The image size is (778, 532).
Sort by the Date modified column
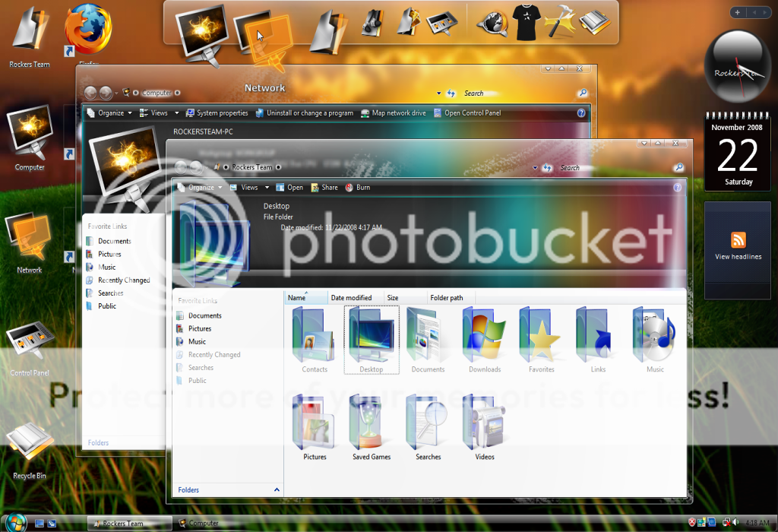tap(356, 298)
